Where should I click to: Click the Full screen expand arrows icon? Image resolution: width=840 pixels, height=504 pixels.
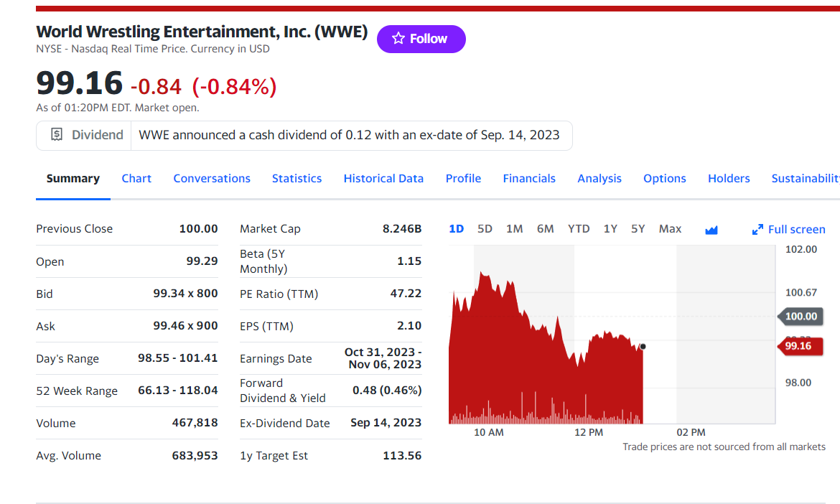tap(757, 230)
